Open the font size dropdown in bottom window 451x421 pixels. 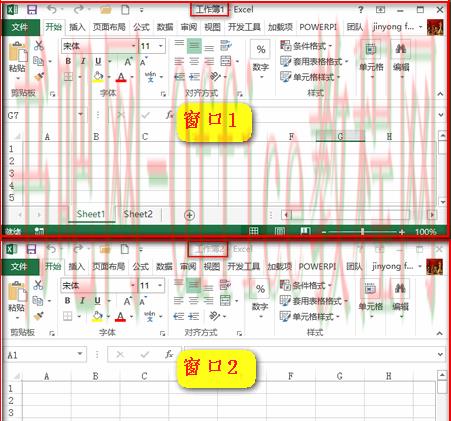click(160, 285)
